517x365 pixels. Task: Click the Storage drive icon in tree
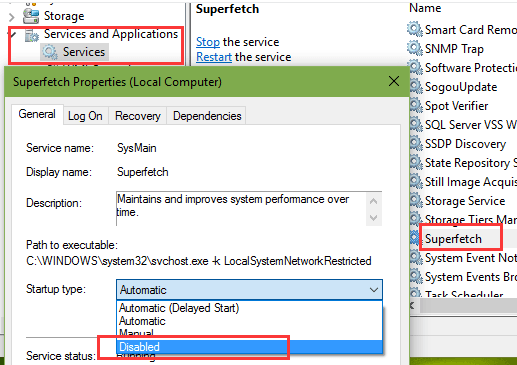pos(31,16)
